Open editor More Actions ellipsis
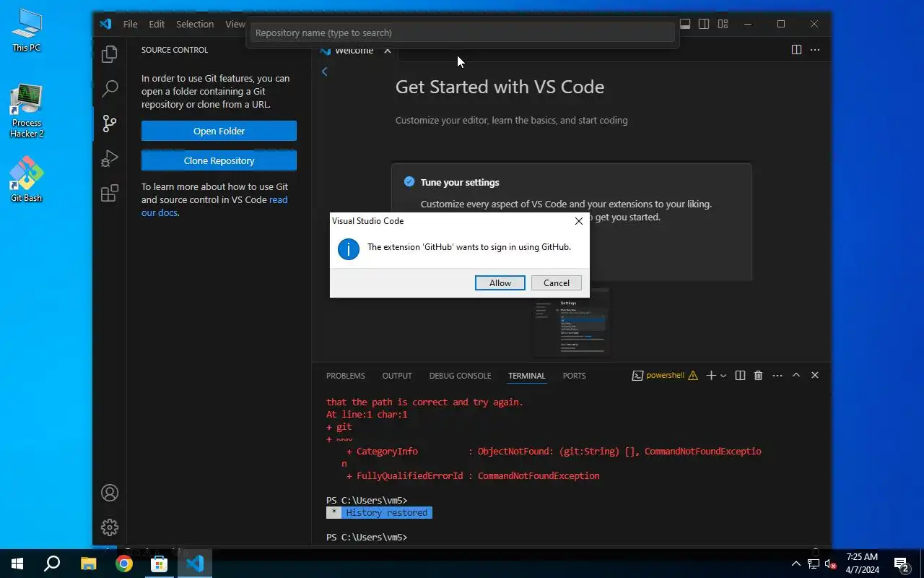 coord(815,50)
